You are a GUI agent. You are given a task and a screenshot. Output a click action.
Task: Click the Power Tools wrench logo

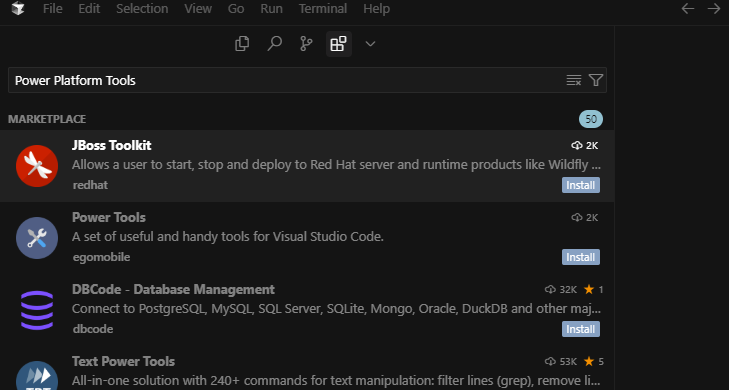coord(37,238)
